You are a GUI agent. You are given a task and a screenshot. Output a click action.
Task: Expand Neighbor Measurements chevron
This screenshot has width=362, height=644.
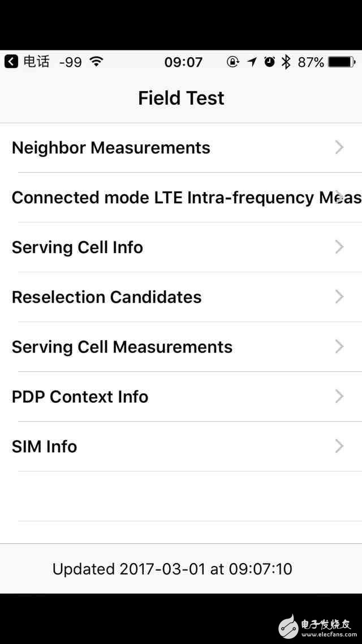[339, 148]
